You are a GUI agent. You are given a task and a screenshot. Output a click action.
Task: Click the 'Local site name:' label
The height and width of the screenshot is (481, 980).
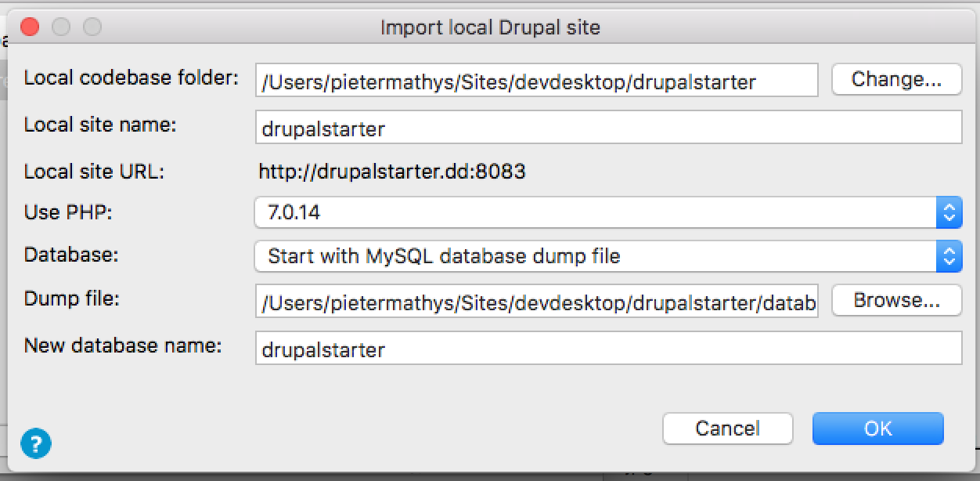100,125
